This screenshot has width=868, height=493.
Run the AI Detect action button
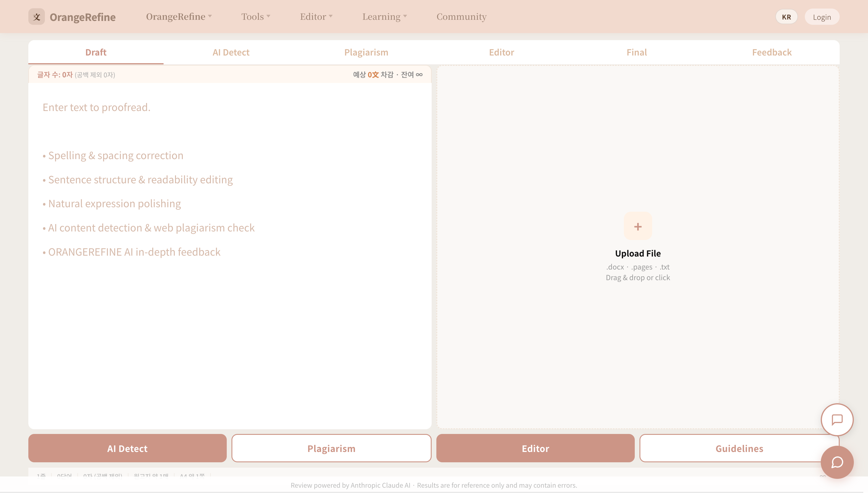click(127, 448)
